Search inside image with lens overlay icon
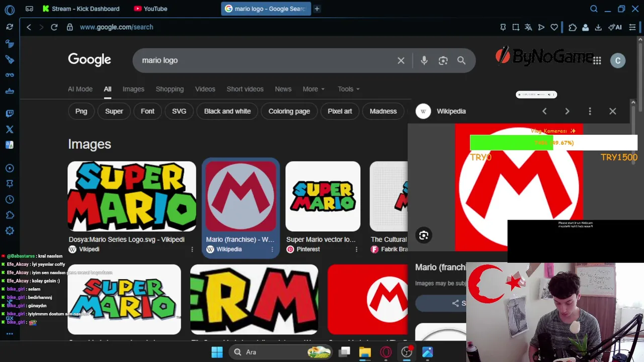Screen dimensions: 644x362 point(424,235)
